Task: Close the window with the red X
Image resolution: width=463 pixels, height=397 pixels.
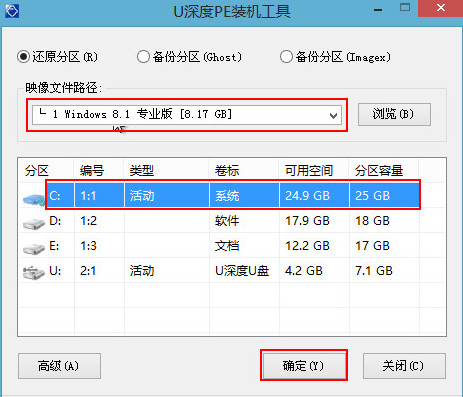Action: tap(440, 8)
